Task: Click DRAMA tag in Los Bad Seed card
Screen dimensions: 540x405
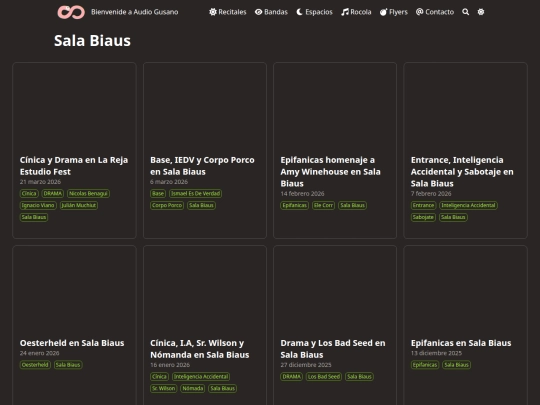Action: (291, 376)
